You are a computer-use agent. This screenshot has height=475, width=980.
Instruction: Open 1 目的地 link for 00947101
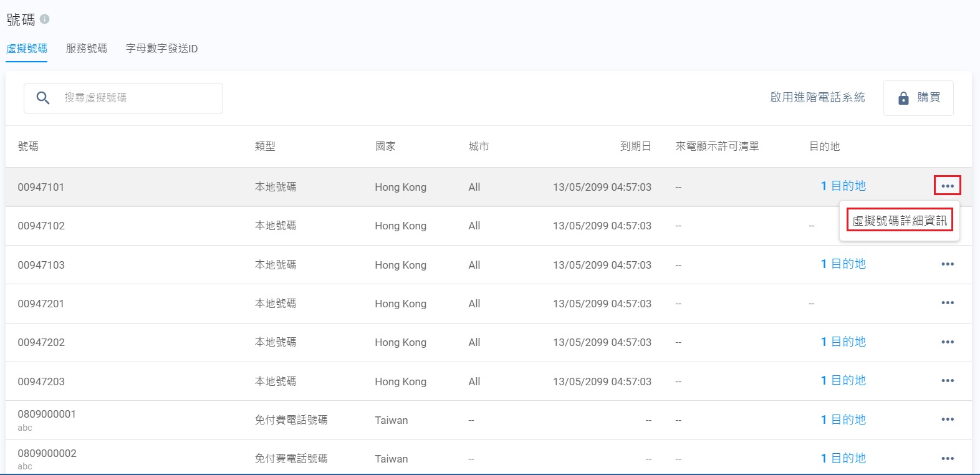pos(843,186)
